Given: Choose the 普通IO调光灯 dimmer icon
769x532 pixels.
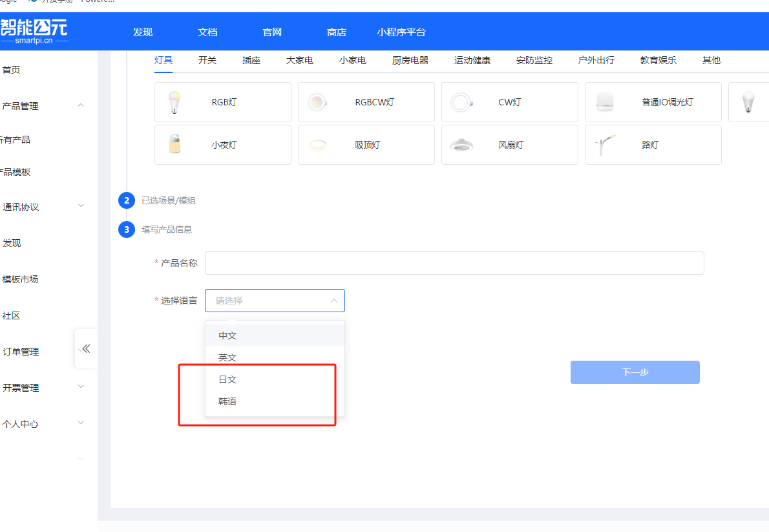Looking at the screenshot, I should pos(604,101).
